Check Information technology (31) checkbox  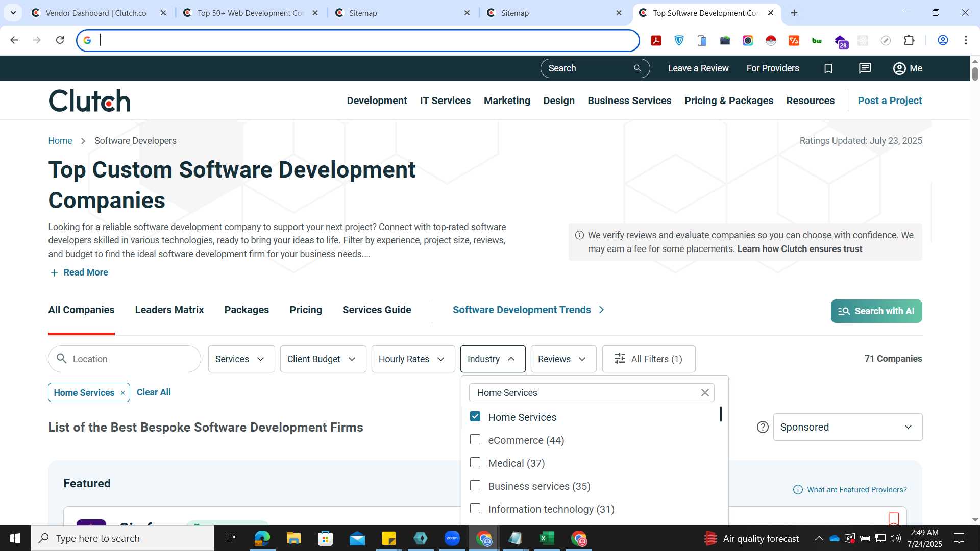475,508
